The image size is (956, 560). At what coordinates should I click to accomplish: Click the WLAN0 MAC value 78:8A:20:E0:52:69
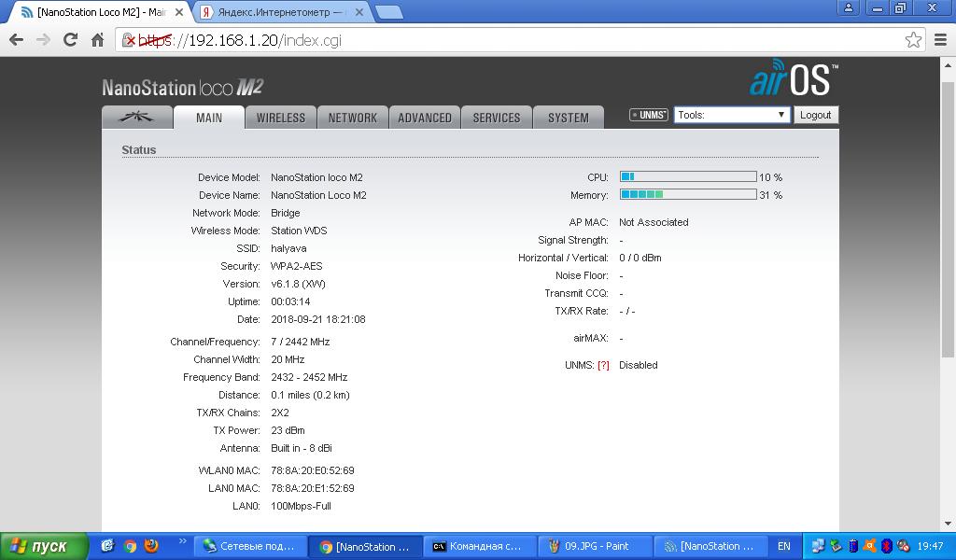coord(312,470)
